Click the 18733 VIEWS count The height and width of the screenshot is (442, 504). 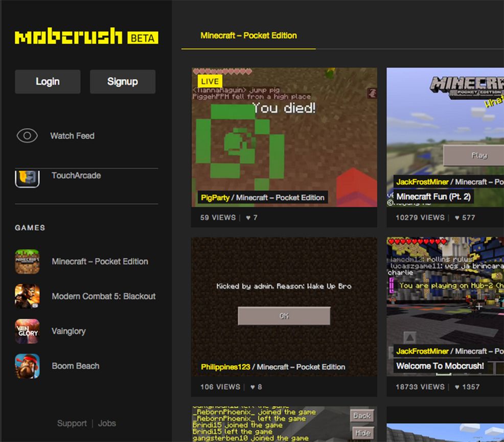pyautogui.click(x=420, y=387)
